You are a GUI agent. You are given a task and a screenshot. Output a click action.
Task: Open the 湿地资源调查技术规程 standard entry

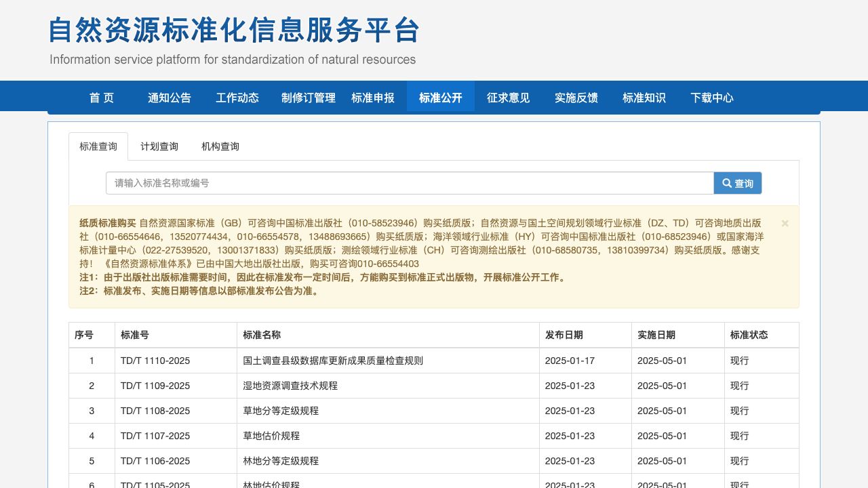(290, 386)
